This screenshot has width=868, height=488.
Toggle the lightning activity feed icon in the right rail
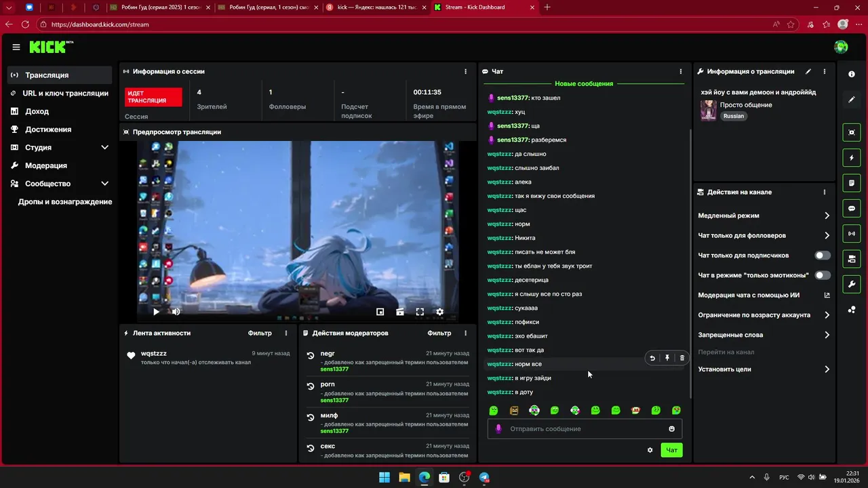[x=852, y=158]
